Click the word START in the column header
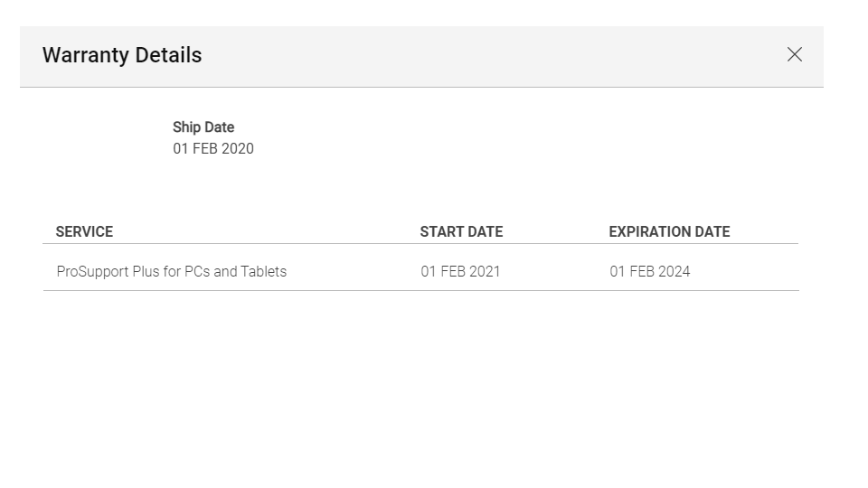The image size is (868, 488). (x=440, y=232)
